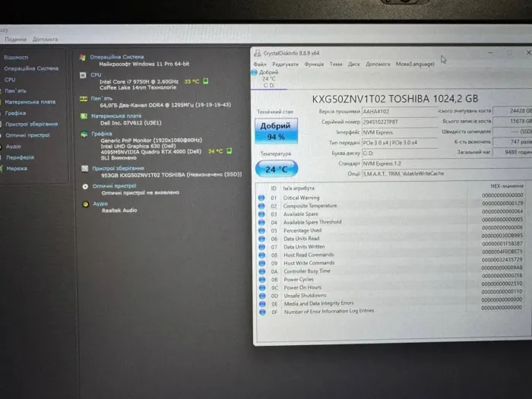
Task: Click the yellow audio speaker icon
Action: [x=84, y=204]
